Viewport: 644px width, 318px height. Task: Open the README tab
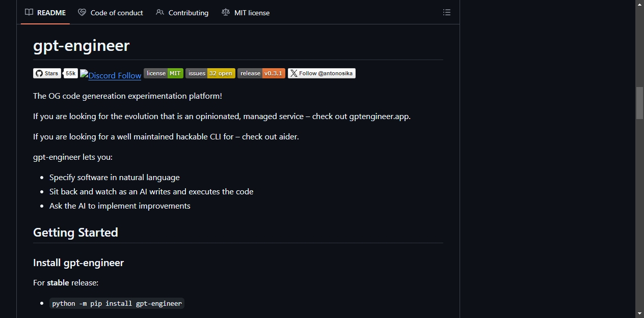[x=45, y=12]
